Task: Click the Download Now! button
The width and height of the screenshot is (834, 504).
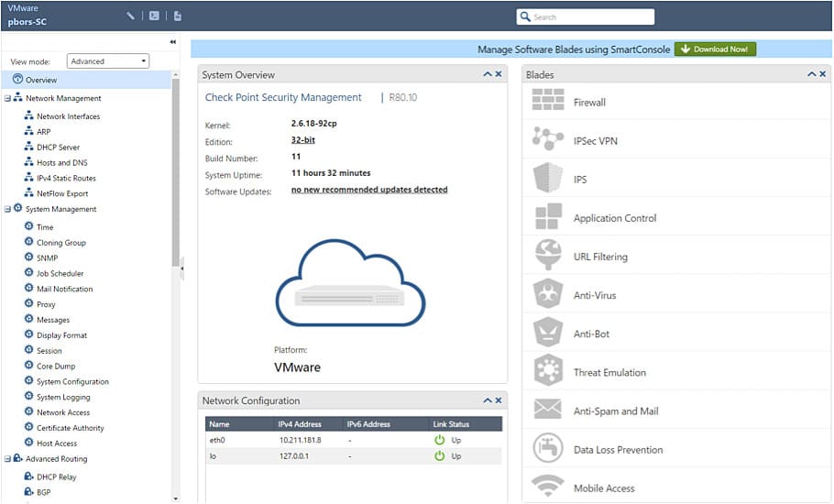Action: (715, 49)
